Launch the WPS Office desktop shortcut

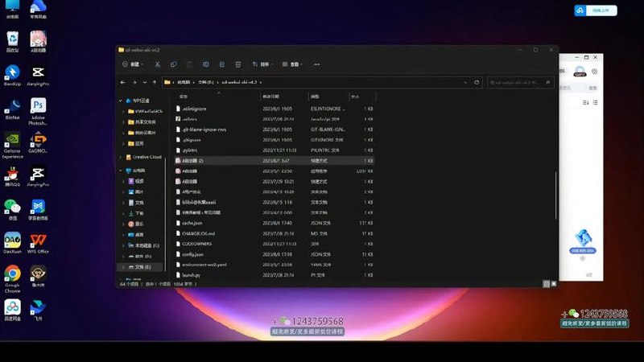38,244
